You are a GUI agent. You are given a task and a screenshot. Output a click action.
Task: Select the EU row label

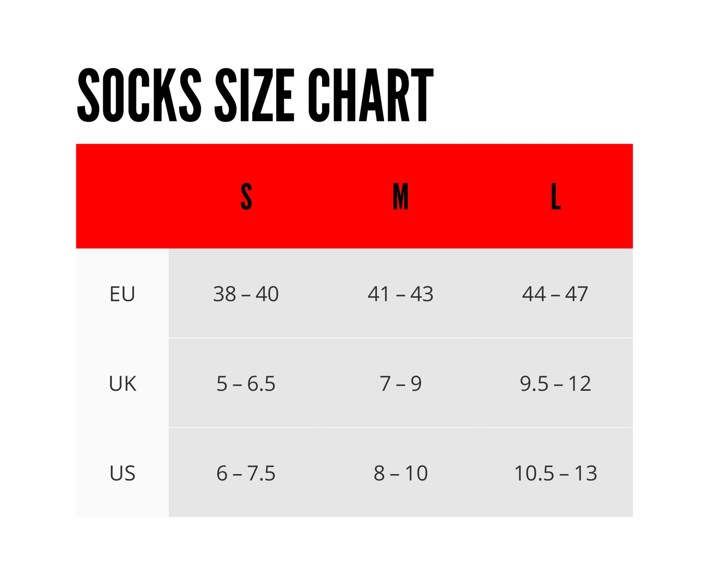(x=122, y=294)
